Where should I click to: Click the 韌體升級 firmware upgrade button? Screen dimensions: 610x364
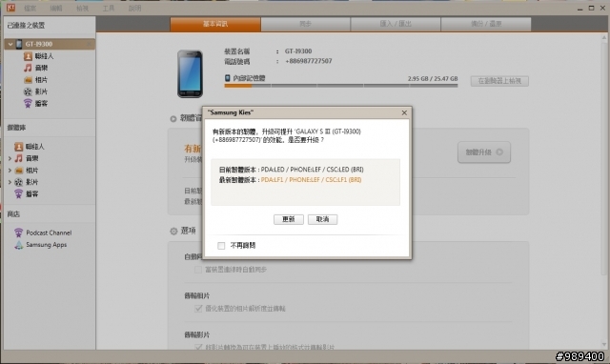coord(484,152)
